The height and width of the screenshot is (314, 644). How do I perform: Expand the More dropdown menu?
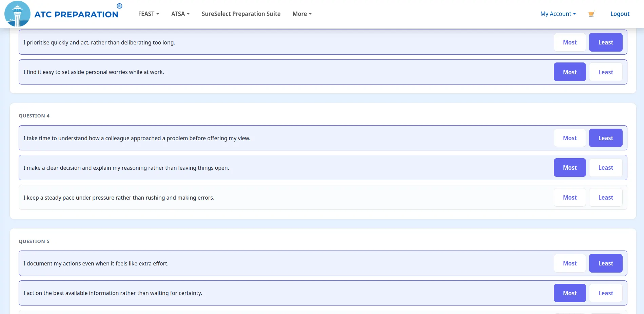tap(302, 14)
